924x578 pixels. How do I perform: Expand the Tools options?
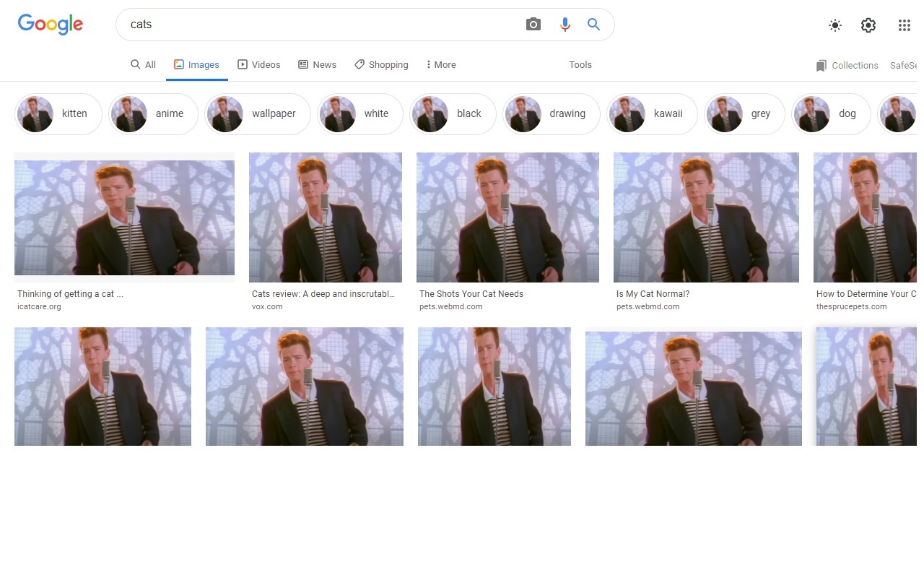click(x=580, y=65)
